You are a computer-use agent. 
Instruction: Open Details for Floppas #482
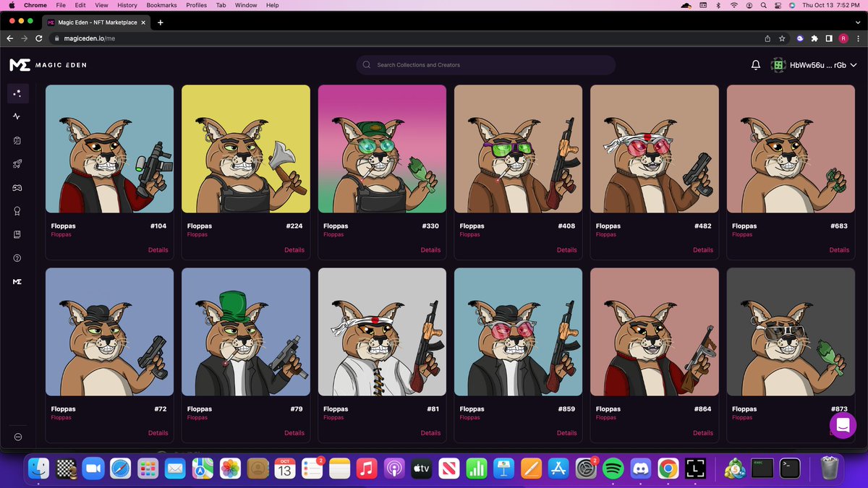[703, 250]
